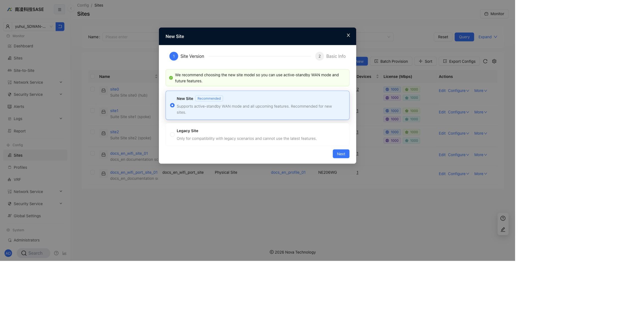Click the site2 row site icon

pyautogui.click(x=104, y=133)
